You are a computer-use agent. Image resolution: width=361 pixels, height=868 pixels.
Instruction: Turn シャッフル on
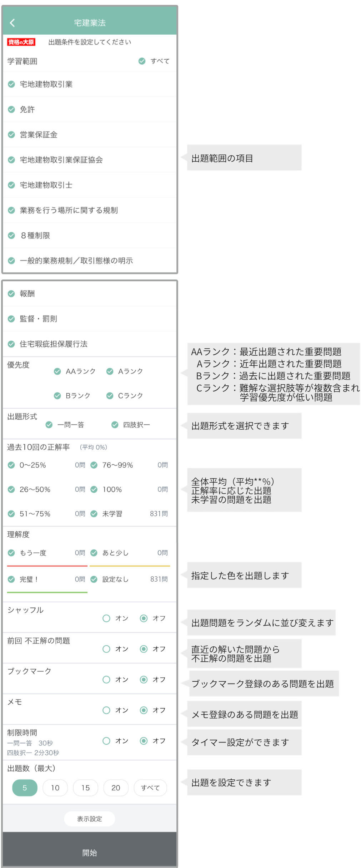(x=106, y=618)
